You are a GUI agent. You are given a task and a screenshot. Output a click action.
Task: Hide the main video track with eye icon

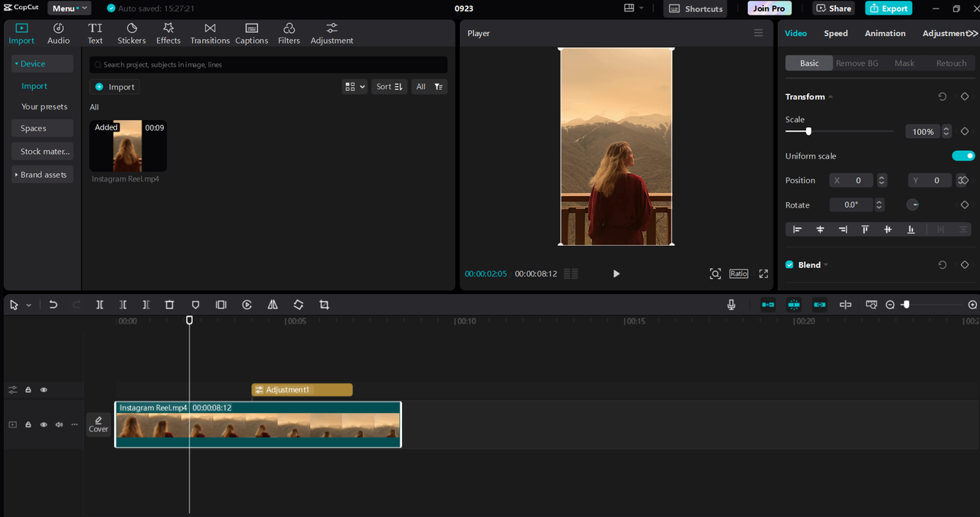44,424
